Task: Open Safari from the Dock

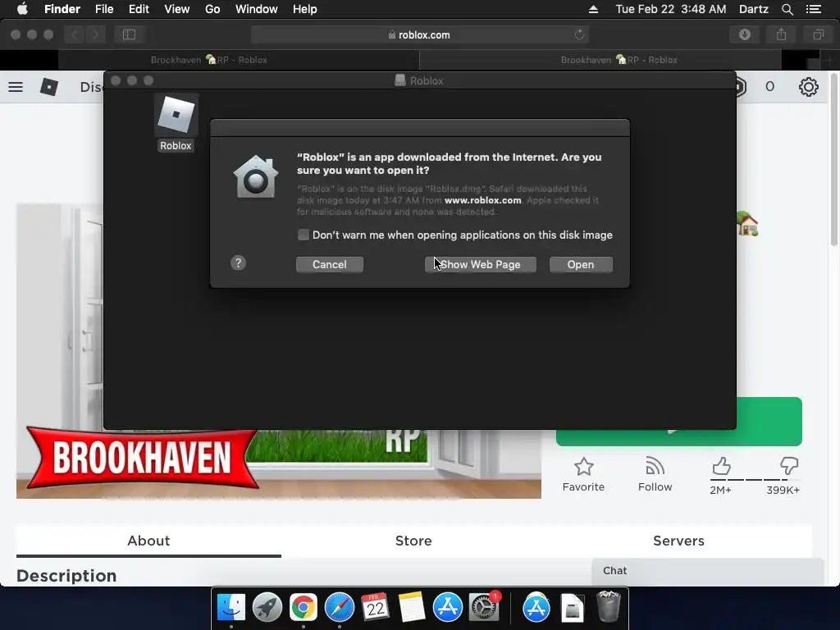Action: (x=339, y=608)
